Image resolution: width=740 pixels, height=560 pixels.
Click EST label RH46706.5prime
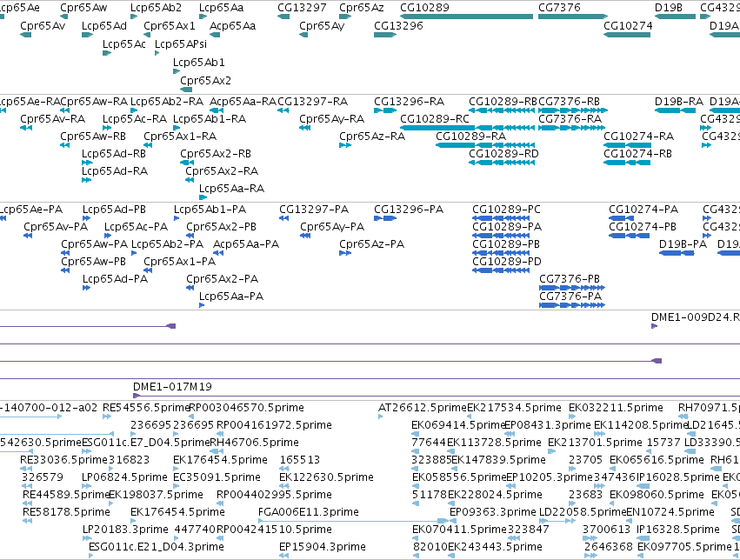pos(254,443)
